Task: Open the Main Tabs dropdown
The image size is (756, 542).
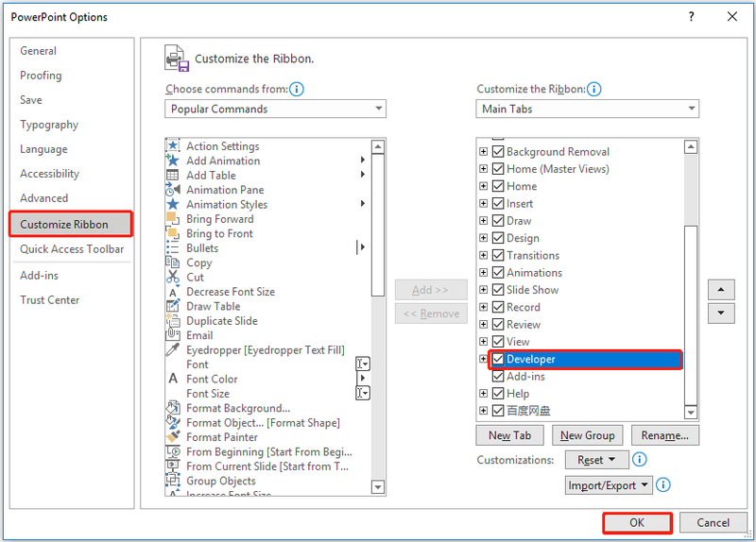Action: point(587,109)
